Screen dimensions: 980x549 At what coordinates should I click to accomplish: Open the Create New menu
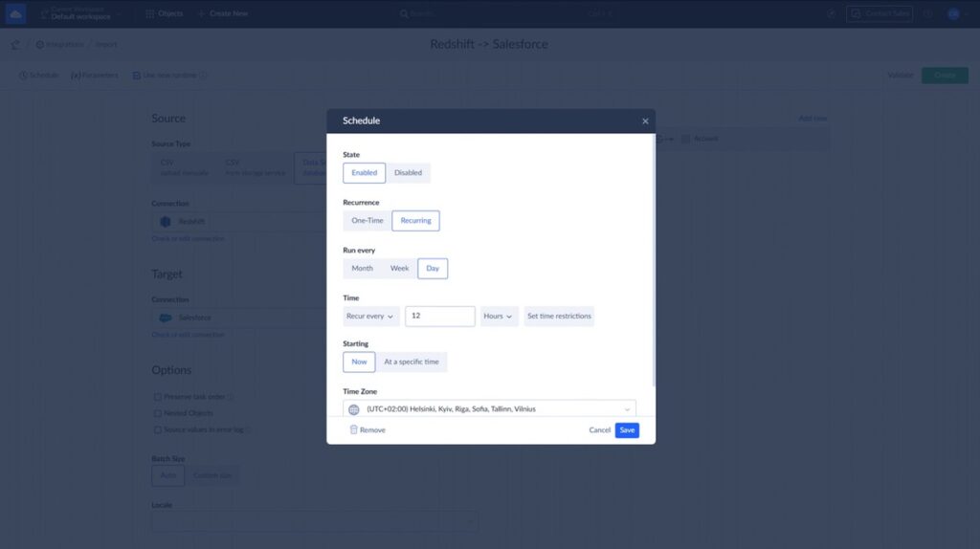point(223,13)
